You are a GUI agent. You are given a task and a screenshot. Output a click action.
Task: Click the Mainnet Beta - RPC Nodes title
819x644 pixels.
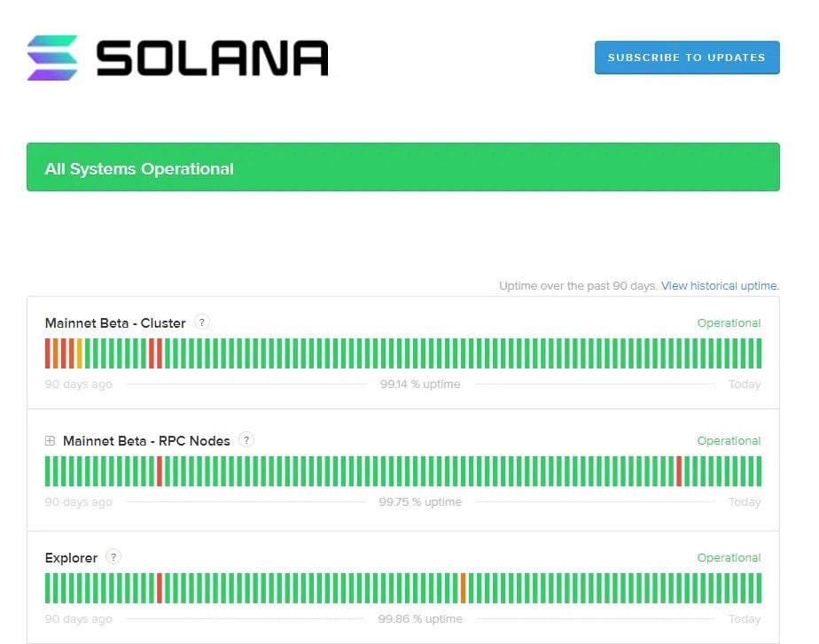(146, 441)
